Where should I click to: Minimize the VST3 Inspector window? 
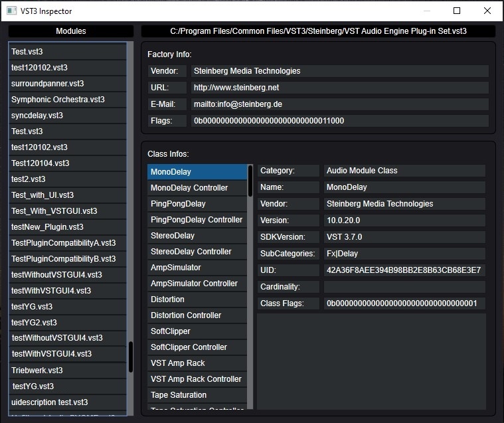pos(427,11)
